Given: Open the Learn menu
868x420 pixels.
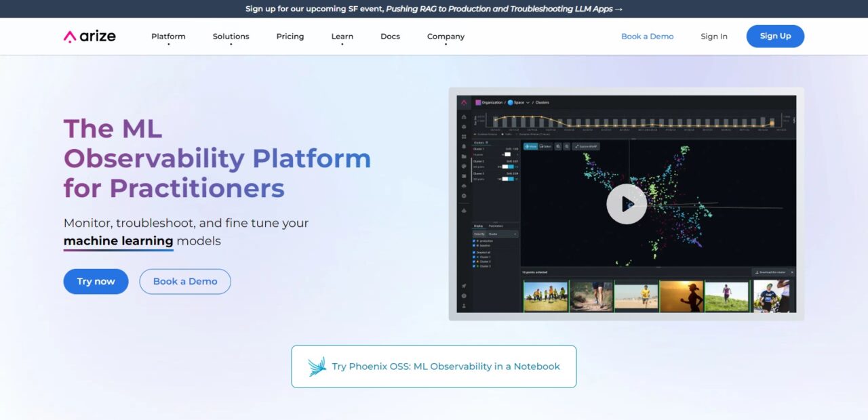Looking at the screenshot, I should click(x=342, y=37).
